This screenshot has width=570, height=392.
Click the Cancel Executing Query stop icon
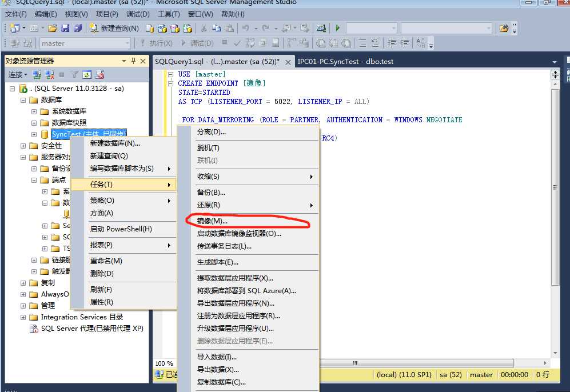[225, 43]
